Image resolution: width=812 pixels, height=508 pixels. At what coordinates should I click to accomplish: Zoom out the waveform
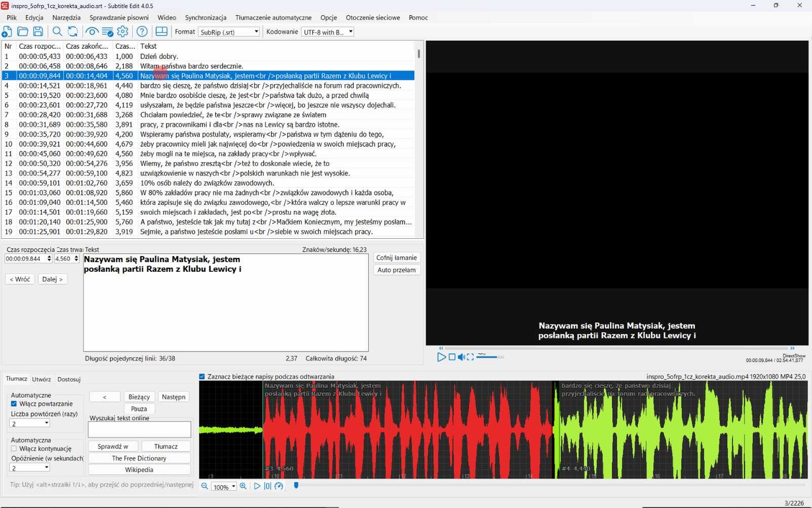click(x=205, y=486)
